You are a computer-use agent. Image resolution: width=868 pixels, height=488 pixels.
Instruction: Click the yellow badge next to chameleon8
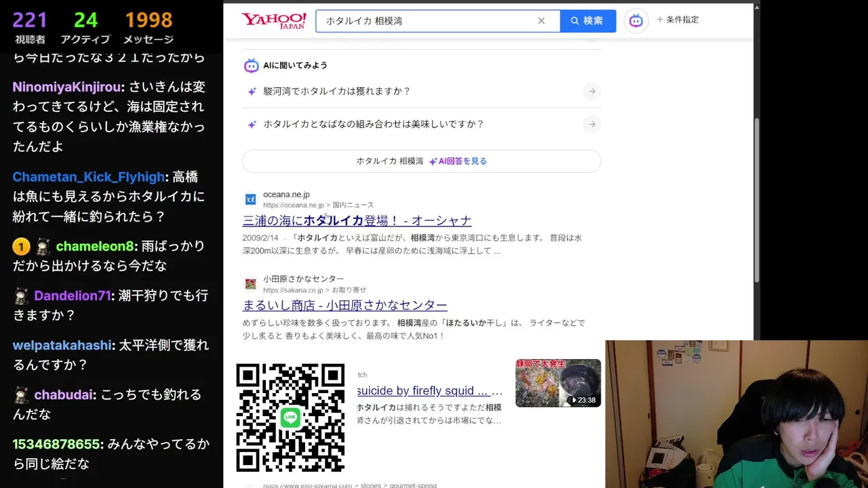tap(21, 247)
